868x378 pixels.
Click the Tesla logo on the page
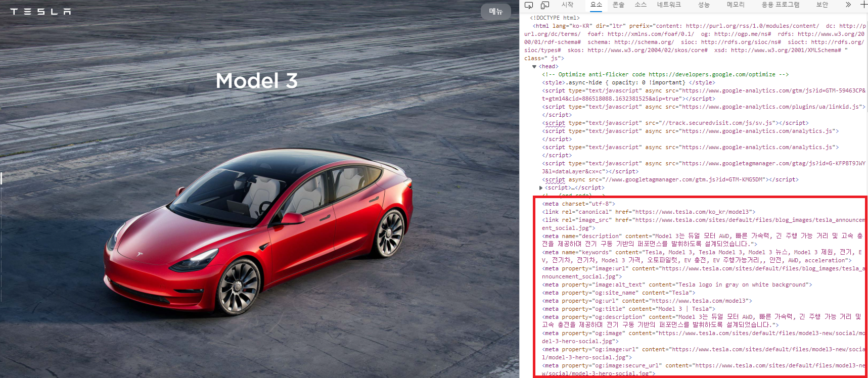coord(40,11)
